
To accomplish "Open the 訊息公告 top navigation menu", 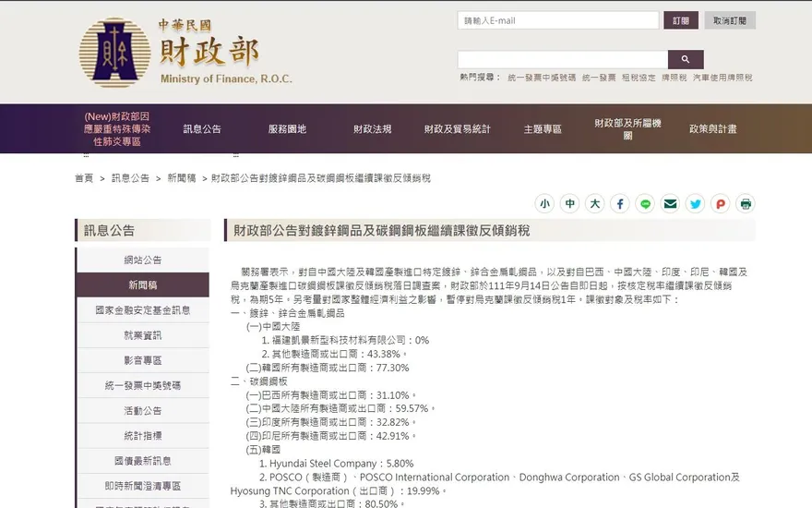I will click(202, 129).
